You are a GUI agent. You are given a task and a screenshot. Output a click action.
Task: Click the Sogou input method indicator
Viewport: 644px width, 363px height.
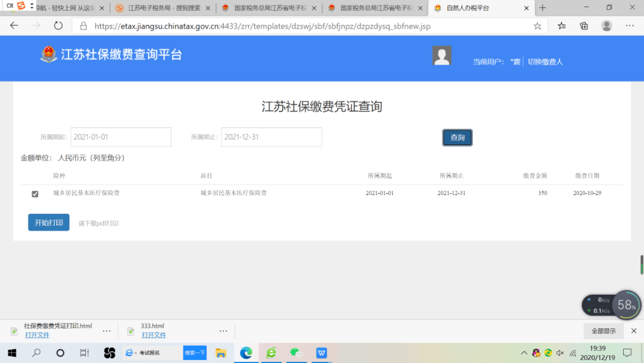point(21,5)
